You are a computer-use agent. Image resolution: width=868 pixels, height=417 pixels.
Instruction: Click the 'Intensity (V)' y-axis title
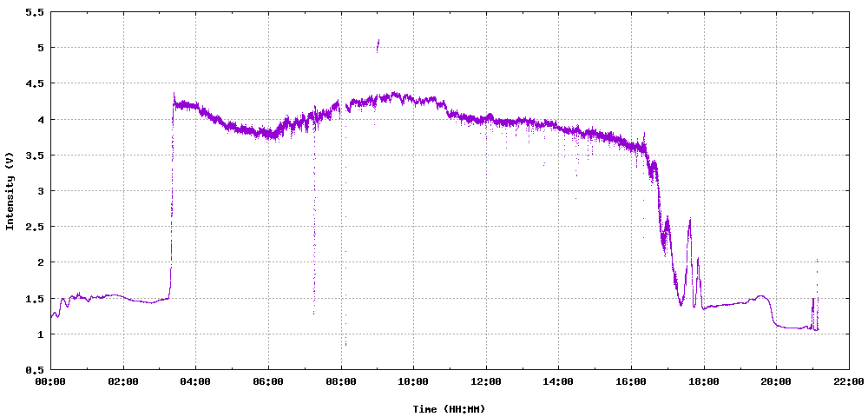coord(9,191)
